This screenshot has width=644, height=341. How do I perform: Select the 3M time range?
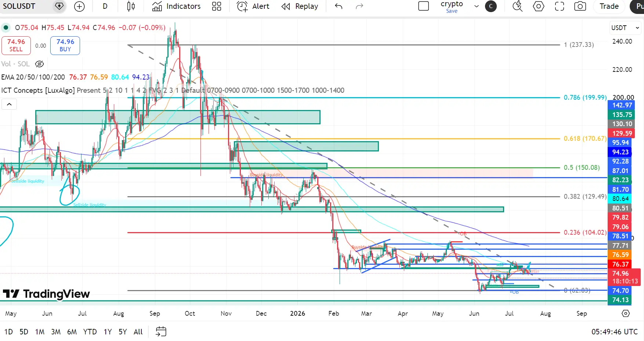click(x=56, y=332)
